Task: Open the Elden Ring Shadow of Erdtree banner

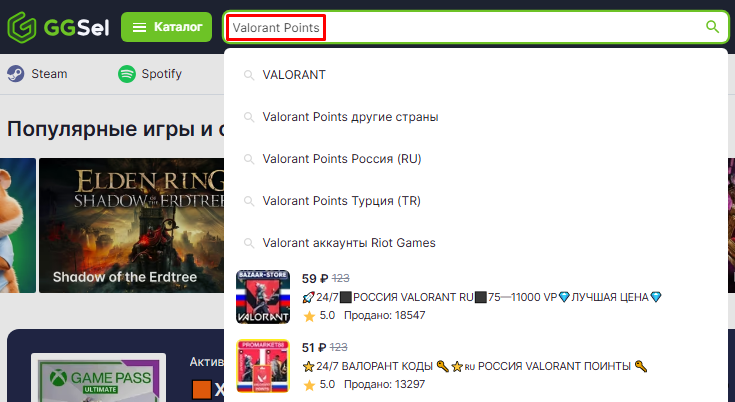Action: point(131,225)
